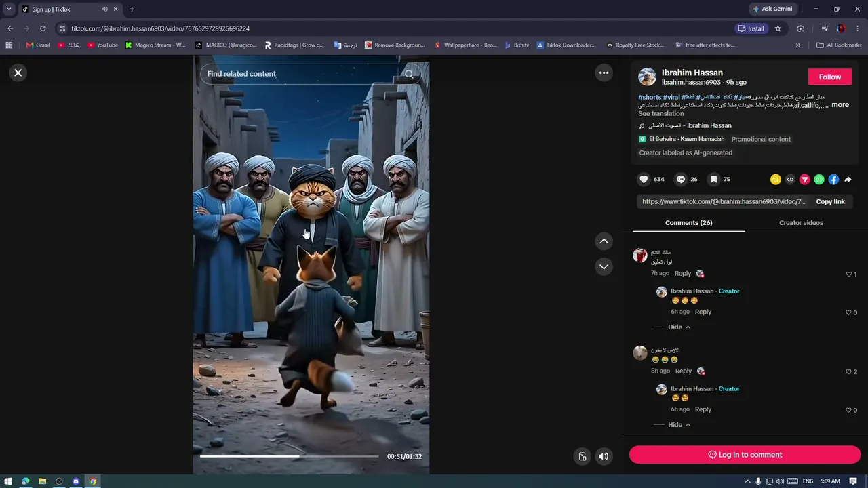Image resolution: width=868 pixels, height=488 pixels.
Task: Open the Tiktok Downloader bookmark
Action: pos(566,45)
